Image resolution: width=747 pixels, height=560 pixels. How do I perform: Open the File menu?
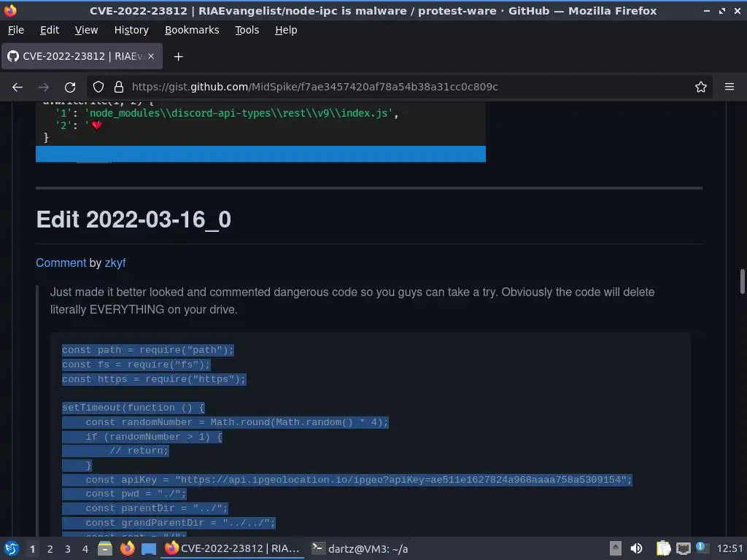point(16,30)
